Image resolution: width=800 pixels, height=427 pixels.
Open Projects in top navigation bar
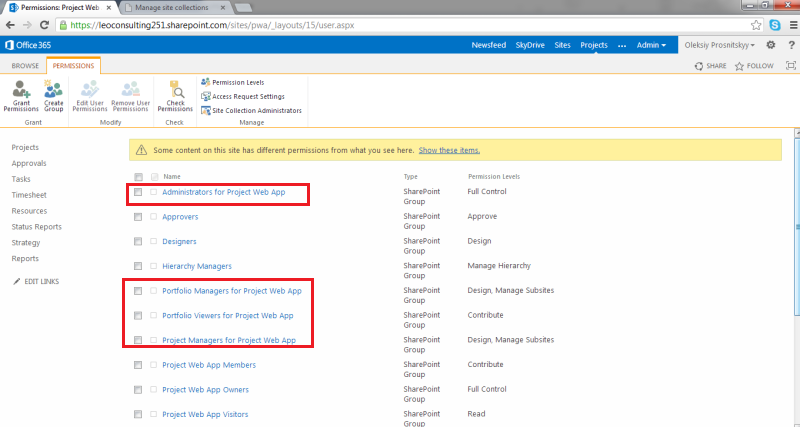(594, 45)
